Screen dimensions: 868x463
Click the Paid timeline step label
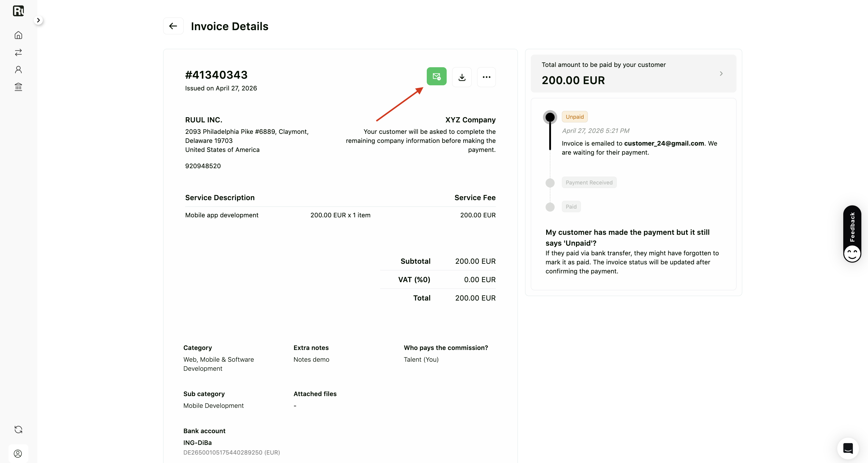point(571,206)
